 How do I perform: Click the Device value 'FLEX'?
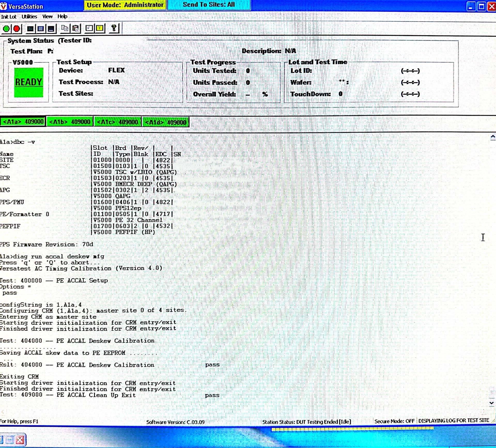point(116,70)
